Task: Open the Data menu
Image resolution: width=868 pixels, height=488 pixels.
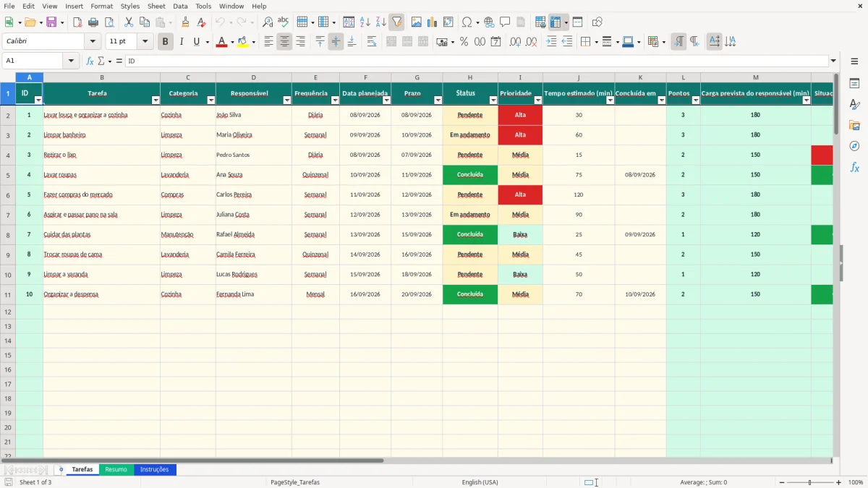Action: [180, 6]
